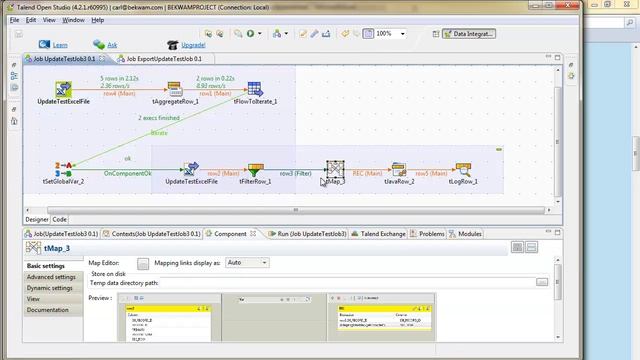Open the zoom 100% dropdown
640x360 pixels.
coord(402,33)
